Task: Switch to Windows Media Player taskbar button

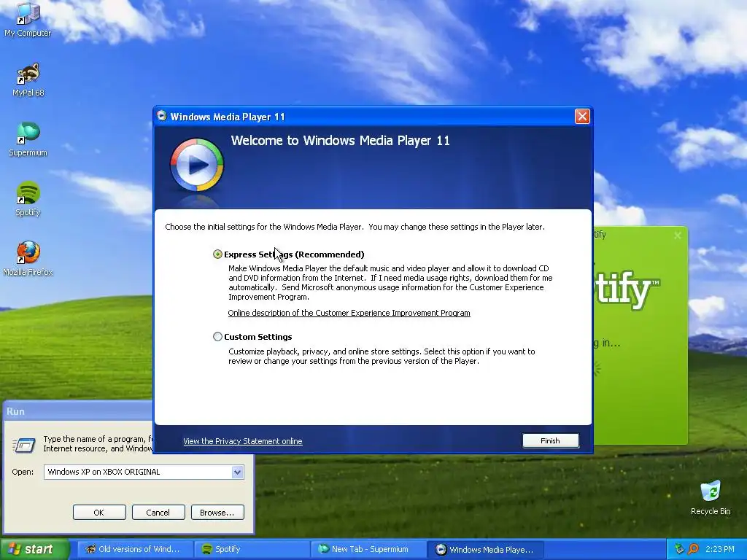Action: point(485,549)
